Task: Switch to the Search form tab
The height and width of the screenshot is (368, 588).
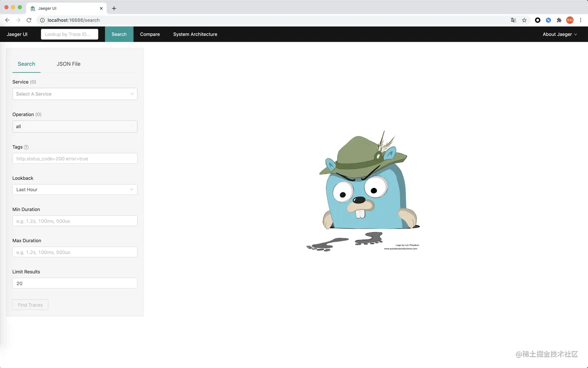Action: [x=26, y=64]
